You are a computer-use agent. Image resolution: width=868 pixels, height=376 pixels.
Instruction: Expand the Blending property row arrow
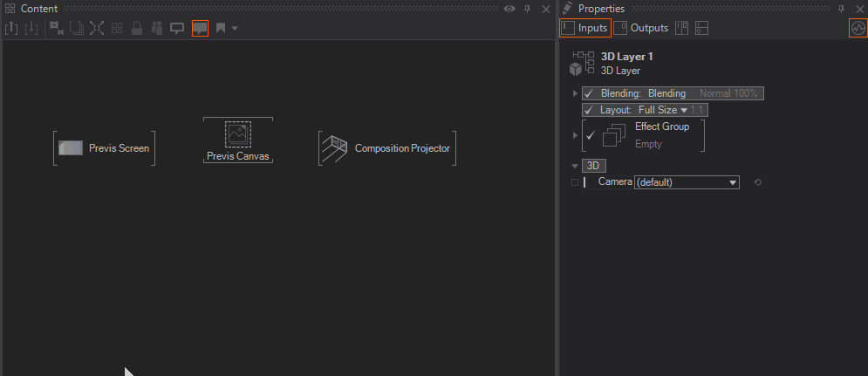pyautogui.click(x=575, y=93)
